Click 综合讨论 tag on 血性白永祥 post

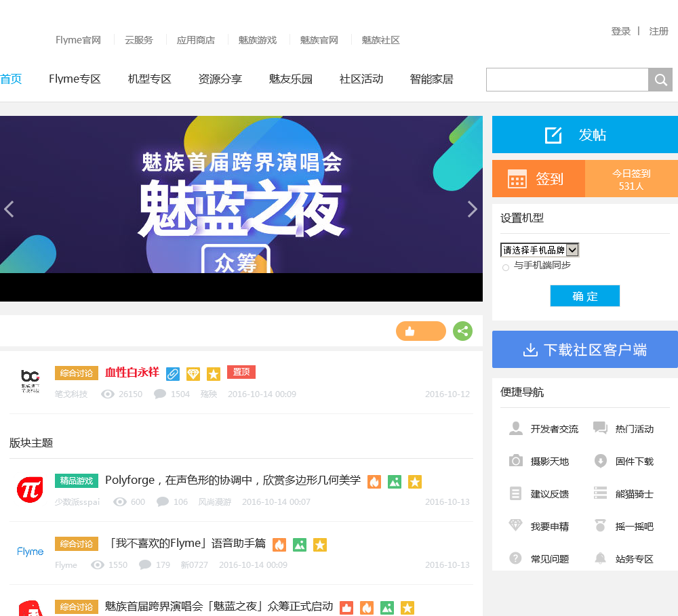pos(77,373)
